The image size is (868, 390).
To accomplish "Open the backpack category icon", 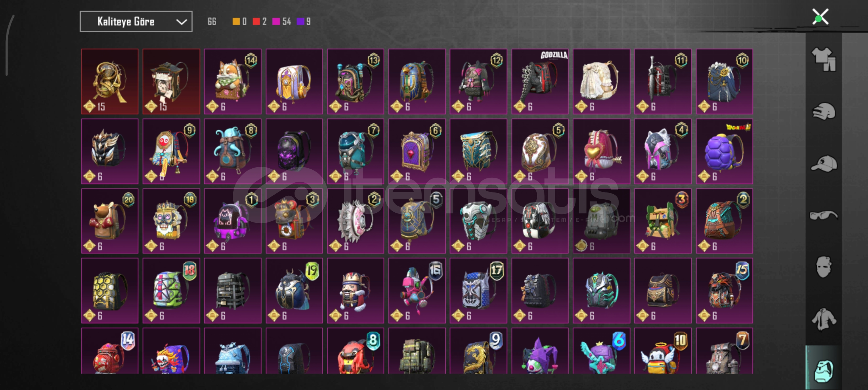I will tap(824, 370).
